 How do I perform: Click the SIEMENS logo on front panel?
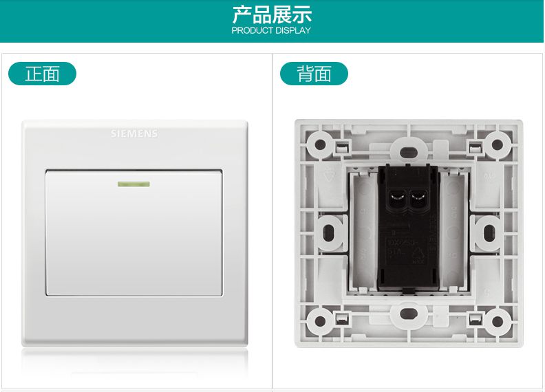point(134,133)
